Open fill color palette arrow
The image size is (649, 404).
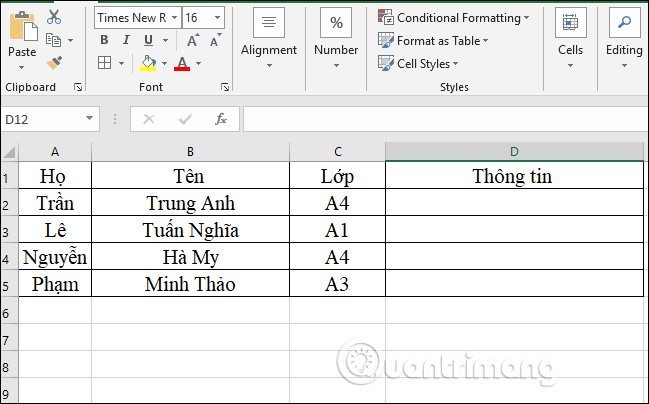tap(165, 63)
